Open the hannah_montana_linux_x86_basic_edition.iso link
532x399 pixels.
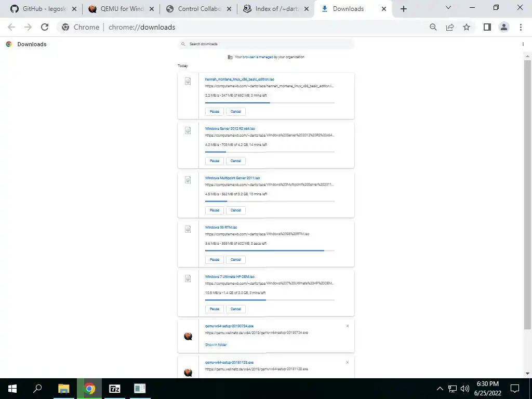tap(240, 79)
